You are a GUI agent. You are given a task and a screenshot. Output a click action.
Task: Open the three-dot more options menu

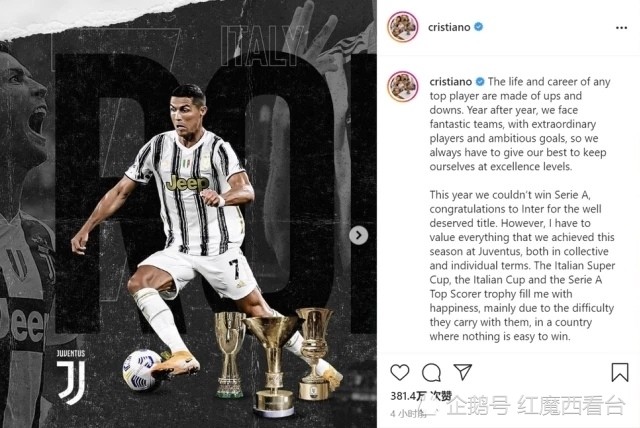click(621, 28)
